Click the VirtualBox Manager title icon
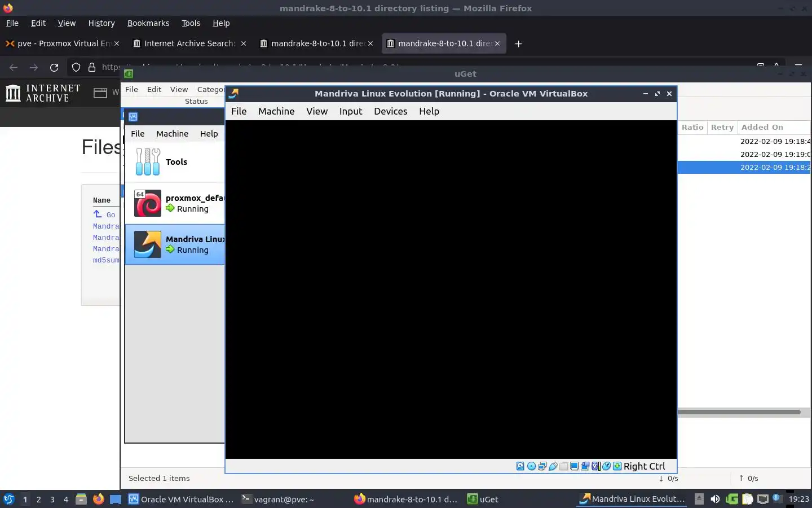812x508 pixels. click(133, 117)
